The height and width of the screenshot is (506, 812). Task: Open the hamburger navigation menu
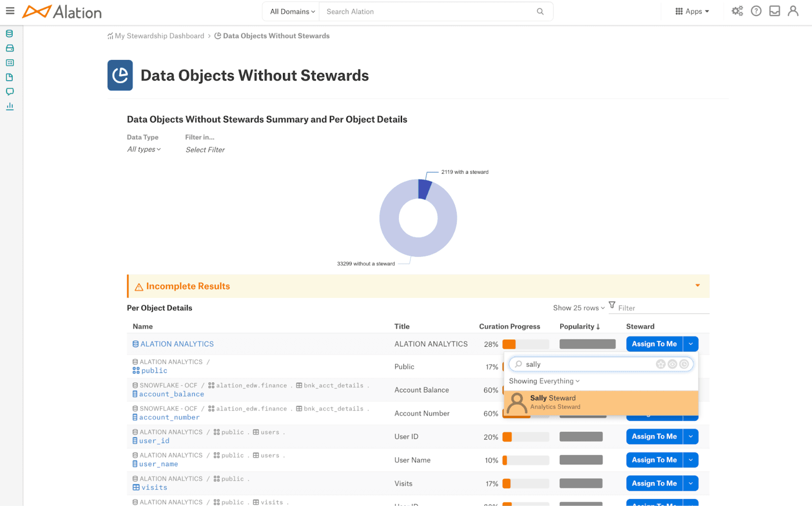tap(10, 11)
